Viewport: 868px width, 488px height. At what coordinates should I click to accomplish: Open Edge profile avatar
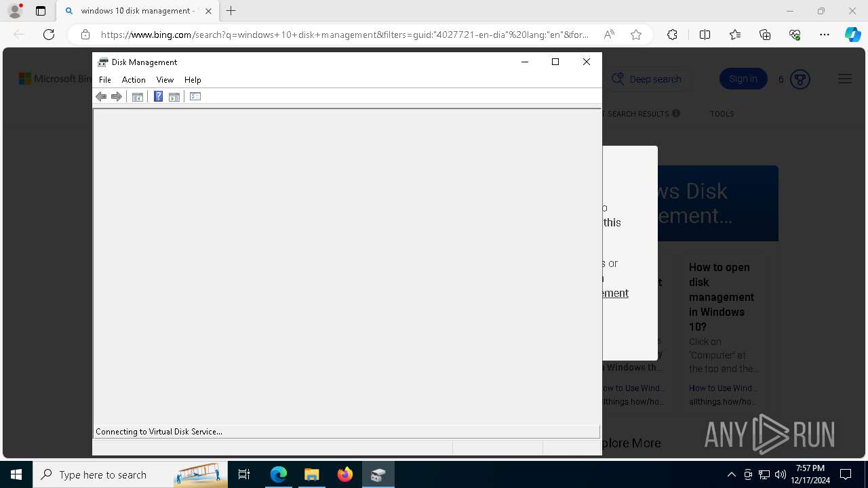[15, 11]
